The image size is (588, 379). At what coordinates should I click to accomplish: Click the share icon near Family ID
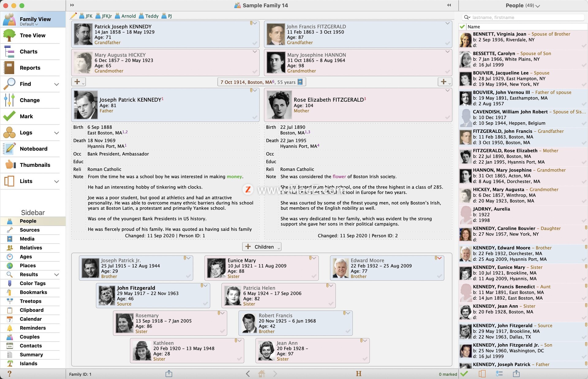pos(169,373)
